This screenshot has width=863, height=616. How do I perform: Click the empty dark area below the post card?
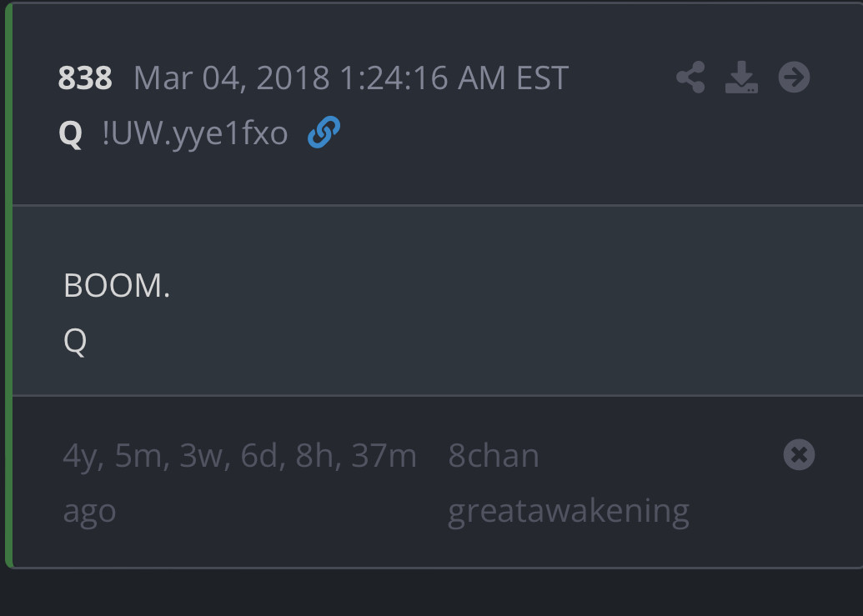[431, 593]
